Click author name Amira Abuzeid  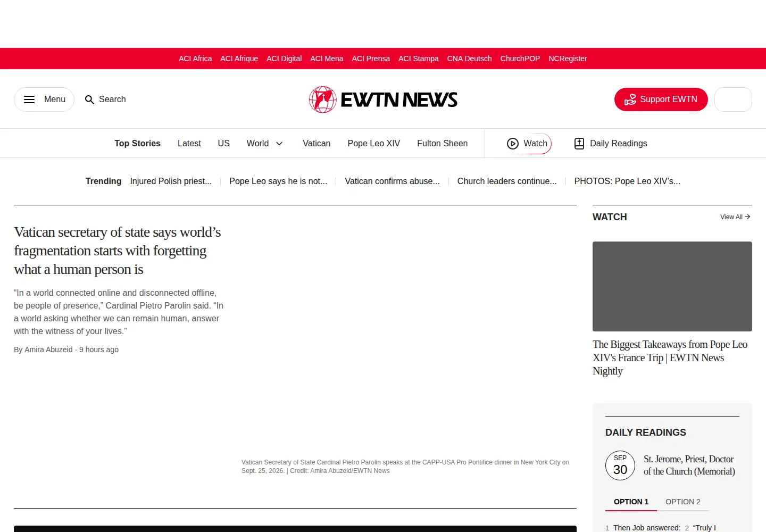tap(48, 350)
